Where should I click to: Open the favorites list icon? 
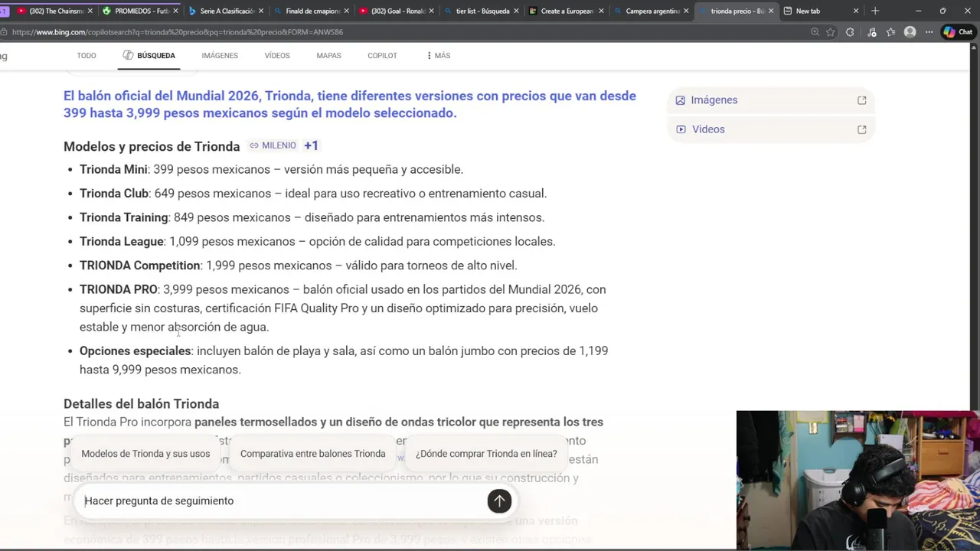(x=890, y=32)
